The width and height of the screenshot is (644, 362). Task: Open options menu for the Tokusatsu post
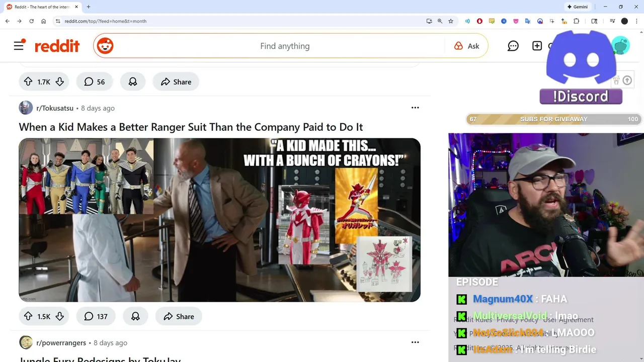click(415, 108)
